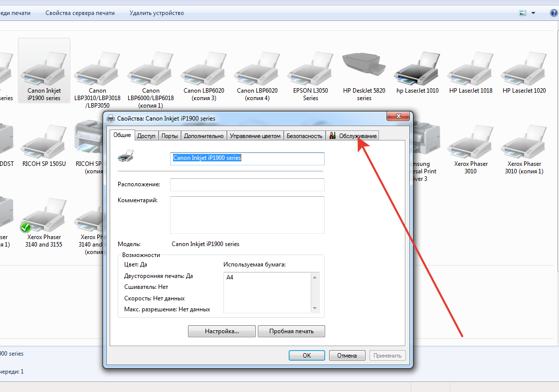Viewport: 559px width, 392px height.
Task: Select the EPSON L3050 Series printer
Action: pos(311,76)
